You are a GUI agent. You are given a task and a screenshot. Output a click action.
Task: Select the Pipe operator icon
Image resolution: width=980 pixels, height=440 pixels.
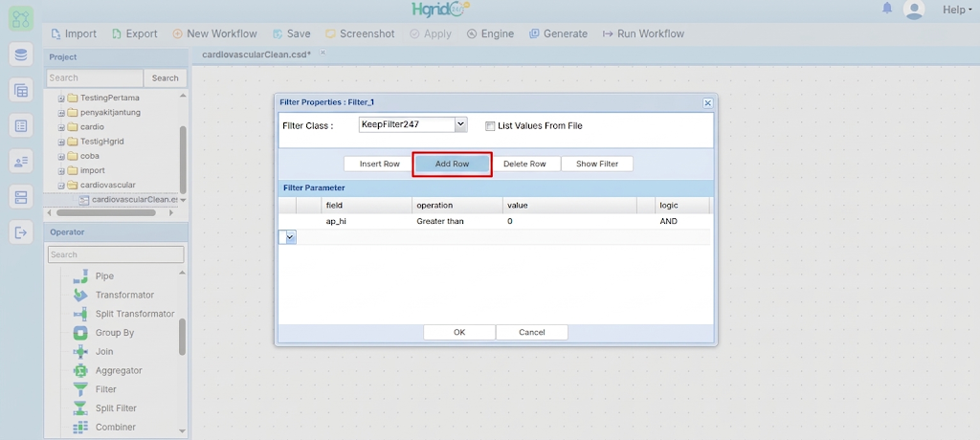(x=80, y=276)
